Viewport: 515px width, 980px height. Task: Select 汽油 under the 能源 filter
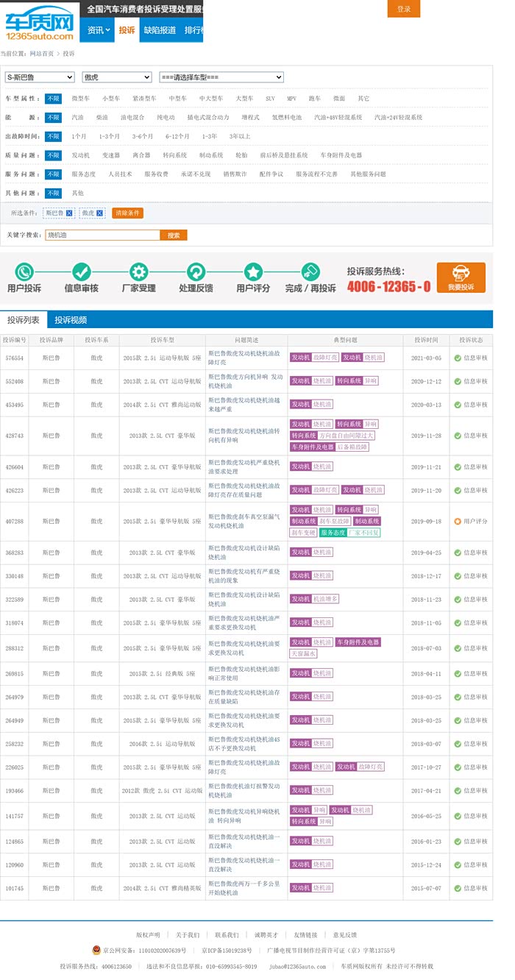pos(77,117)
